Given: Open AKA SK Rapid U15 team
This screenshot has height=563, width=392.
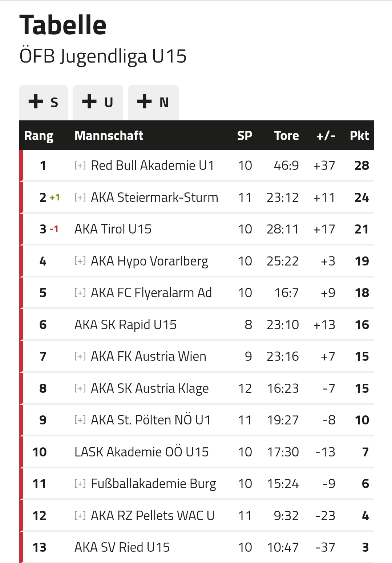Looking at the screenshot, I should pyautogui.click(x=125, y=325).
